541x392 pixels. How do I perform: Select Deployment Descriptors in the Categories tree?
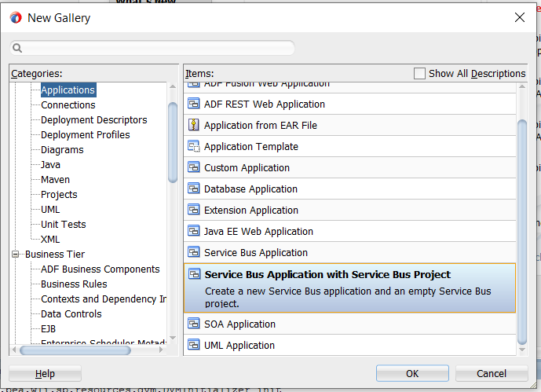(93, 119)
